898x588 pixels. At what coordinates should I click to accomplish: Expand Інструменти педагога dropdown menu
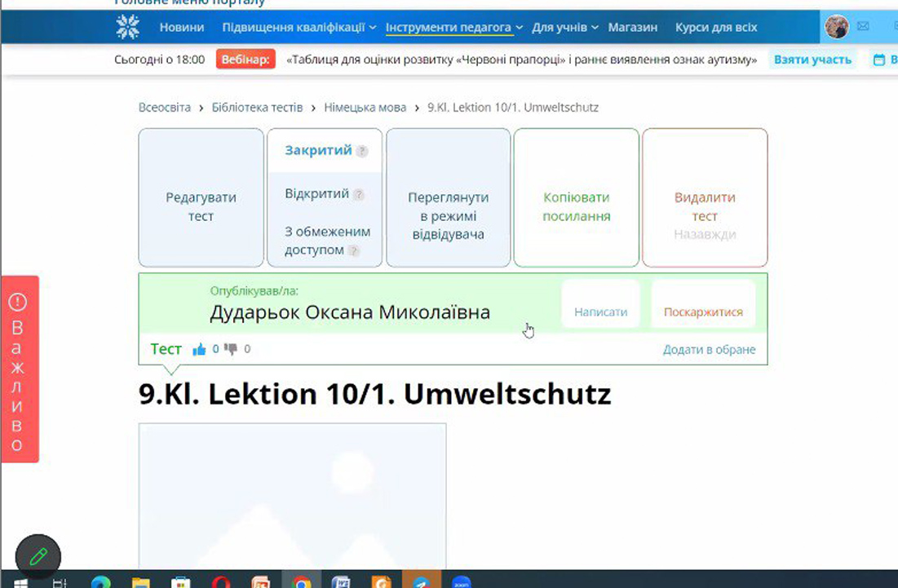coord(454,27)
